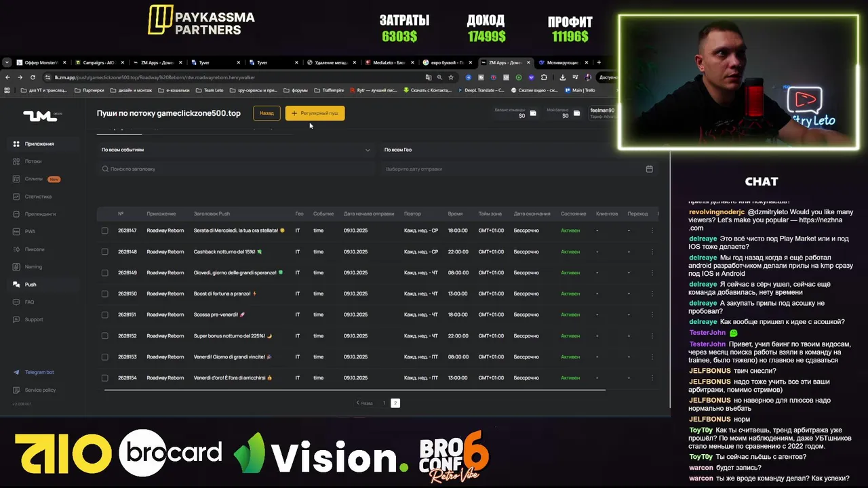Click the pagination Назад previous link
This screenshot has width=868, height=488.
click(364, 403)
